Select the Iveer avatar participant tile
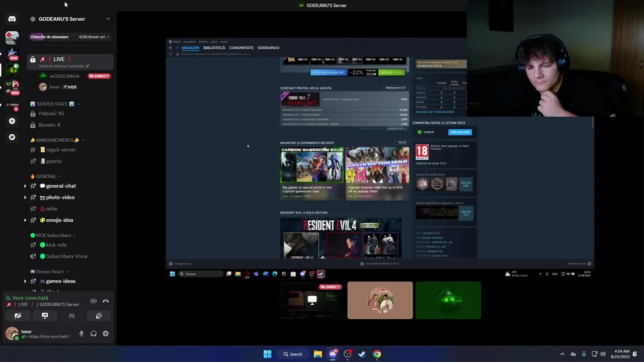The image size is (644, 362). point(380,300)
